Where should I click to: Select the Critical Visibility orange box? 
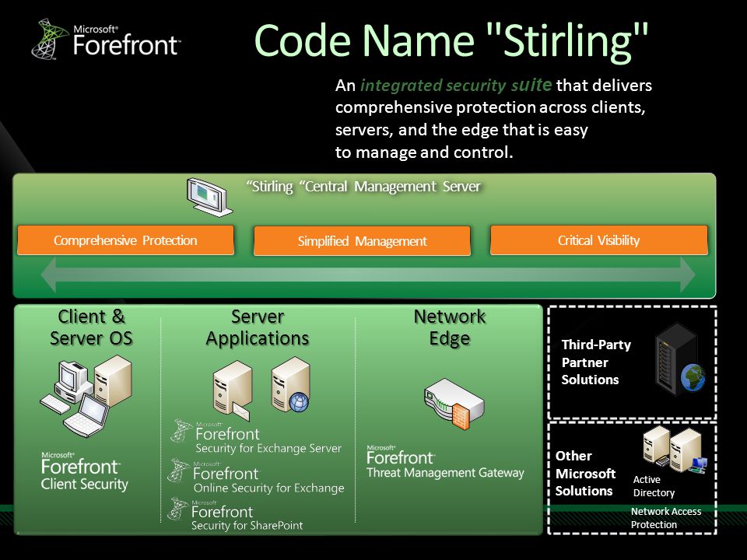pos(599,240)
